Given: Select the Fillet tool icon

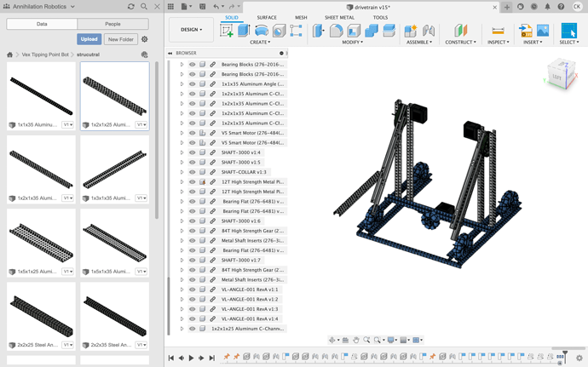Looking at the screenshot, I should 336,31.
